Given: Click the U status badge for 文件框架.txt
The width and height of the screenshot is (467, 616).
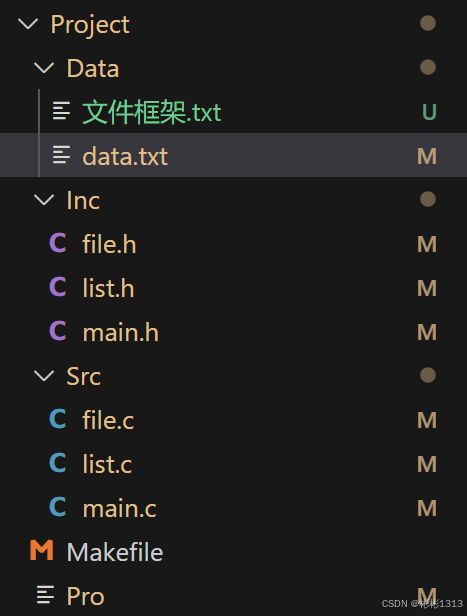Looking at the screenshot, I should (429, 112).
